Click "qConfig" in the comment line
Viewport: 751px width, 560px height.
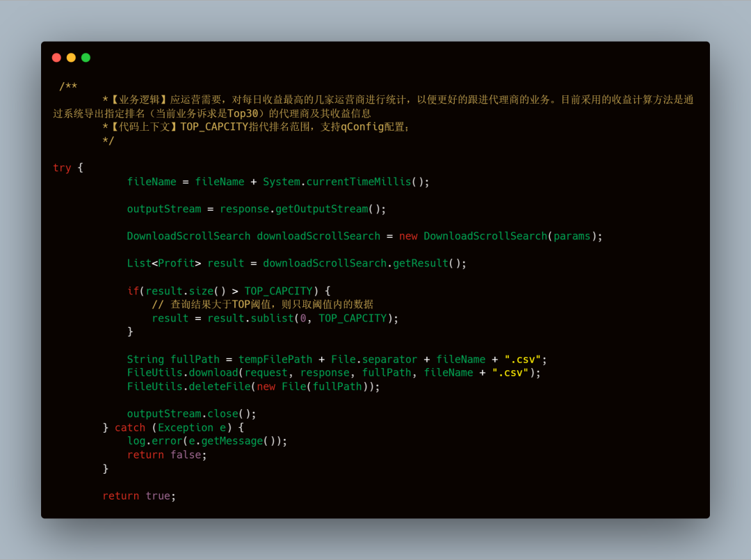coord(362,127)
